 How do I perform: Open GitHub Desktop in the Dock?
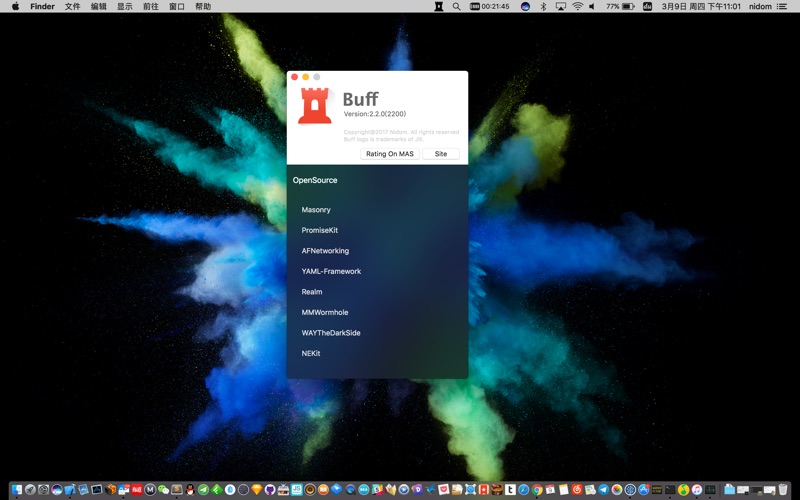point(270,490)
